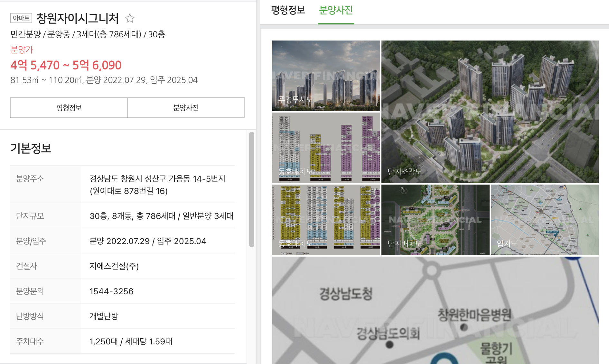Viewport: 609px width, 364px height.
Task: Click the 기본정보 panel scrollbar
Action: click(x=252, y=190)
